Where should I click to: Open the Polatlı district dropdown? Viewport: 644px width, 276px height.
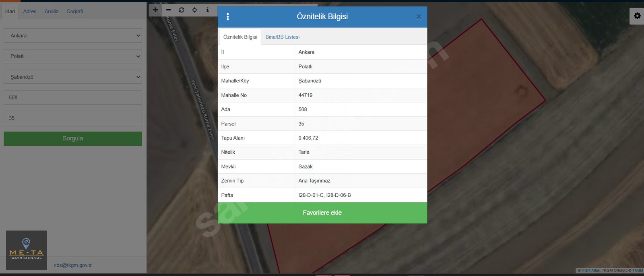coord(73,56)
